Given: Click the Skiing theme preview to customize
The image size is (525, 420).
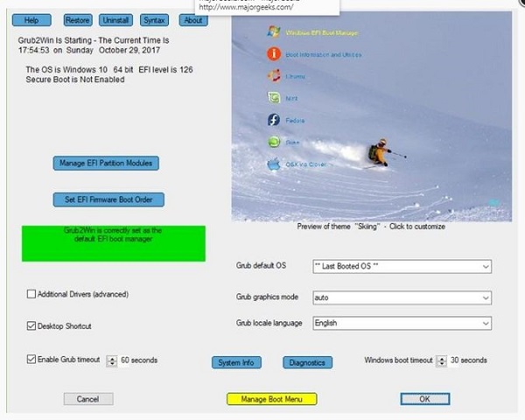Looking at the screenshot, I should tap(371, 116).
